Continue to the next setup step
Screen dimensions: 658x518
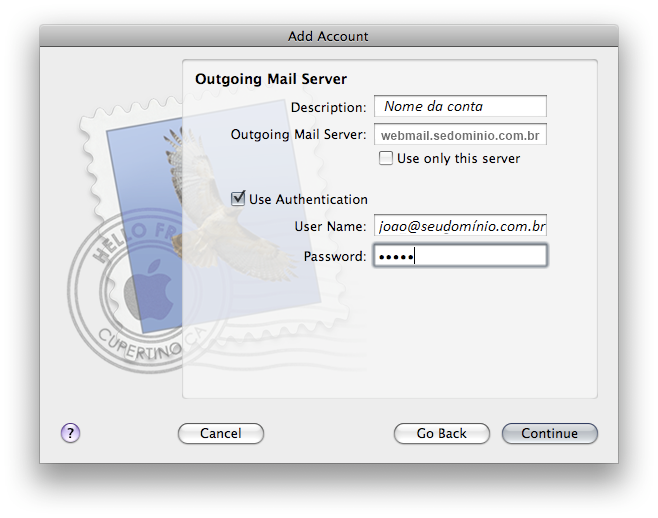tap(550, 433)
